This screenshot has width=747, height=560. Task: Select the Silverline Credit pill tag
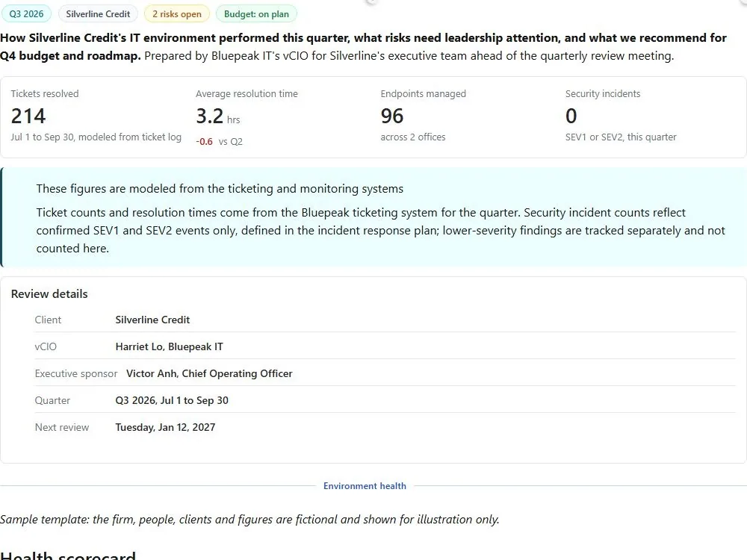click(98, 13)
